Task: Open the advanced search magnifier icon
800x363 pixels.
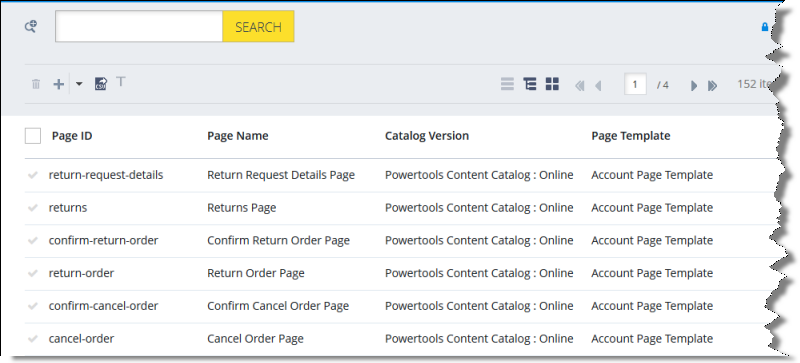Action: (x=31, y=26)
